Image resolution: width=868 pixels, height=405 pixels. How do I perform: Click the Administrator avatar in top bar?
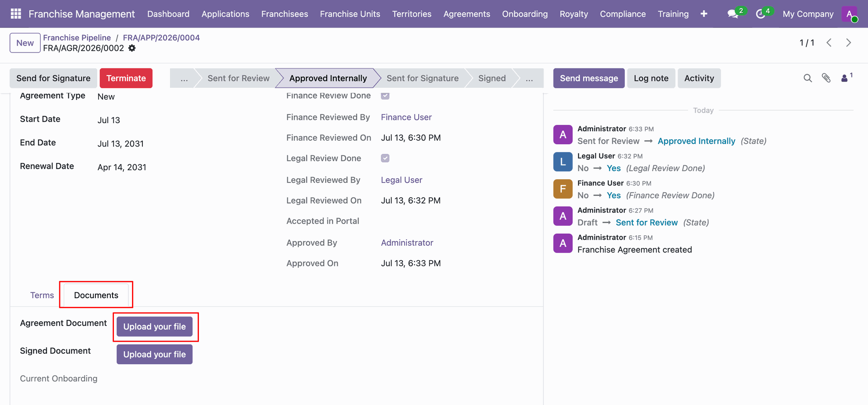849,14
